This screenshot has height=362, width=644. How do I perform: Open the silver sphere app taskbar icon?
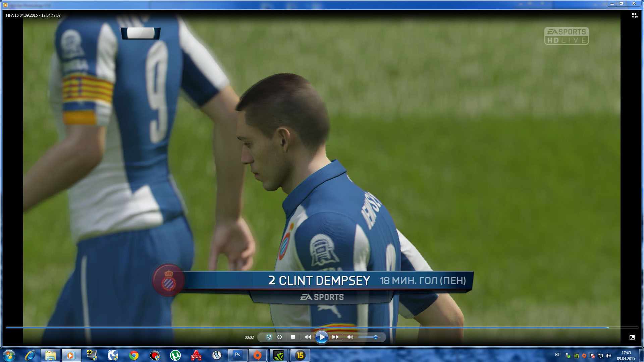[x=217, y=355]
